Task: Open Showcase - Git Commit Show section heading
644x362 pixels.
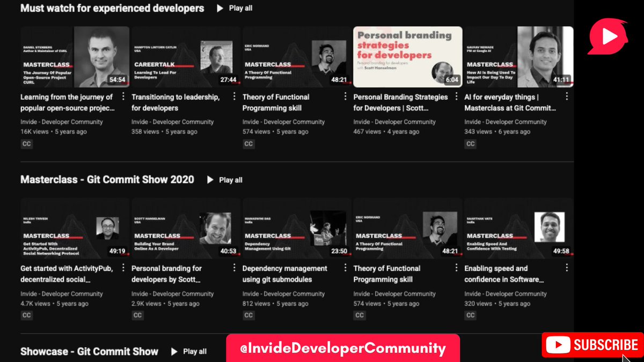Action: pos(89,352)
